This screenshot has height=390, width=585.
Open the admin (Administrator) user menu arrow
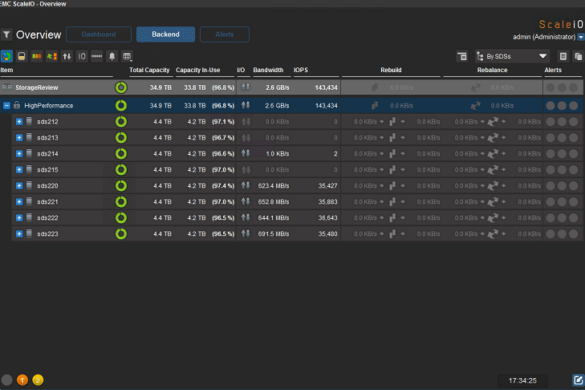pyautogui.click(x=581, y=37)
